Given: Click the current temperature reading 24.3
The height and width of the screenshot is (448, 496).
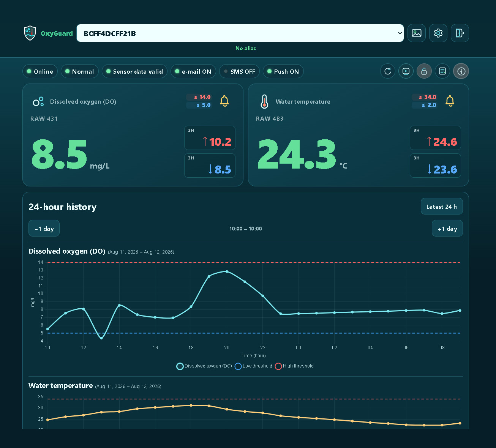Looking at the screenshot, I should (x=297, y=155).
